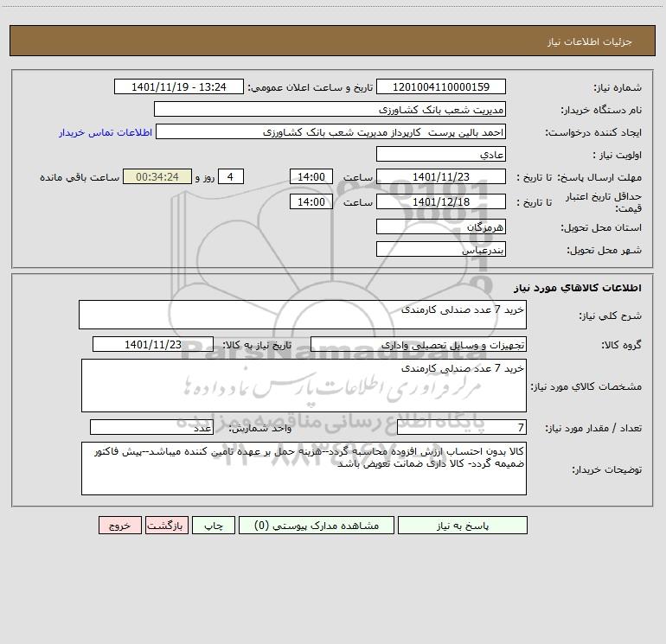Click the price validity date 1401/12/18

coord(441,201)
